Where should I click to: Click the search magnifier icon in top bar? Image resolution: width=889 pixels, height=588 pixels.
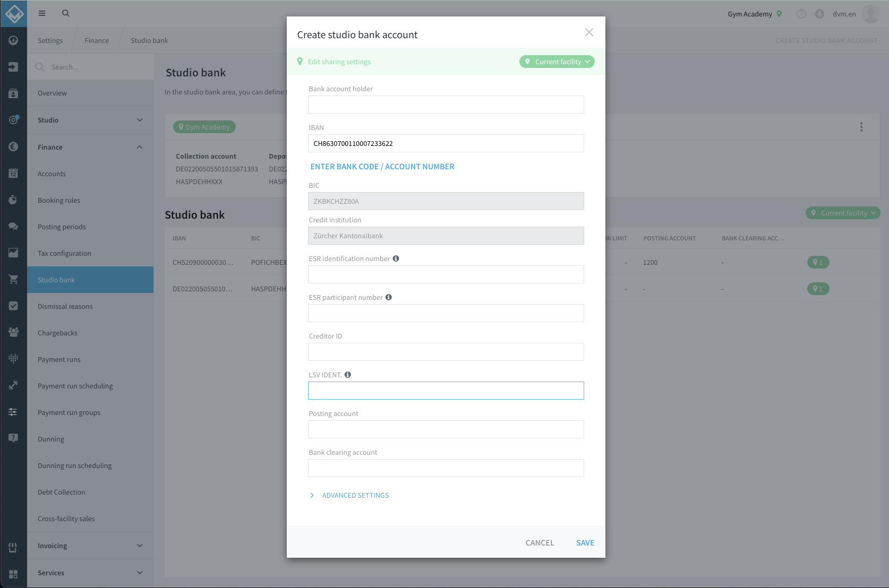pos(66,13)
